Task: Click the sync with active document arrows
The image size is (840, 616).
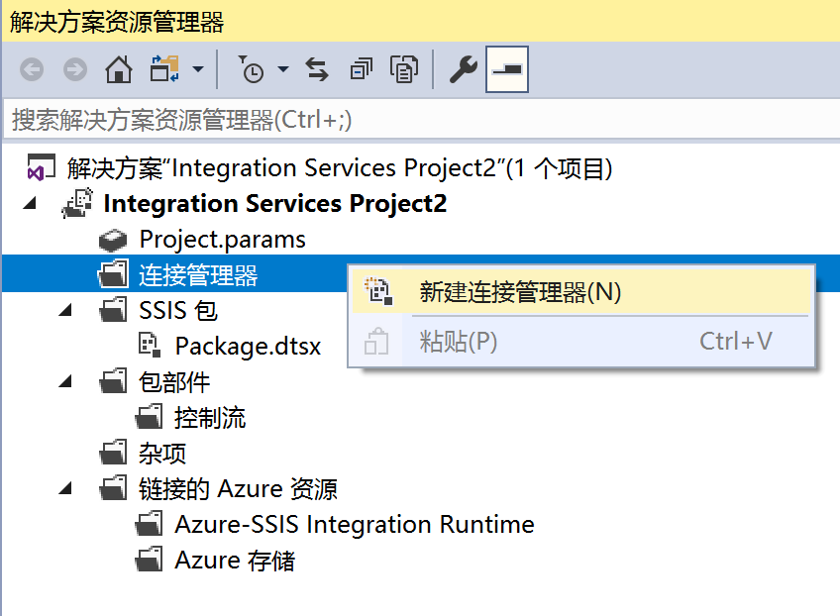Action: (x=316, y=69)
